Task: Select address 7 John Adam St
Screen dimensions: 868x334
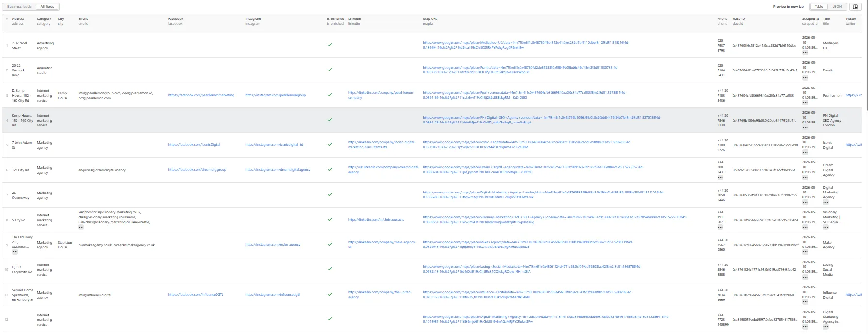Action: [x=21, y=145]
